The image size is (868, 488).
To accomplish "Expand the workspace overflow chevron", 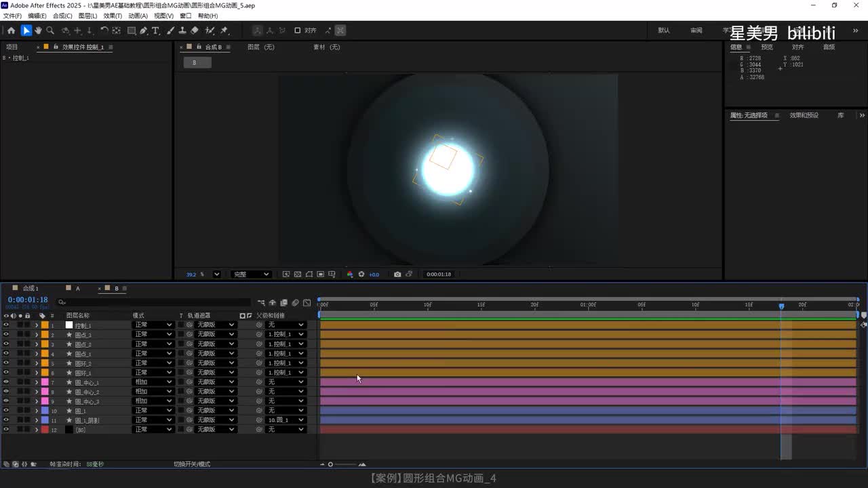I will click(855, 30).
